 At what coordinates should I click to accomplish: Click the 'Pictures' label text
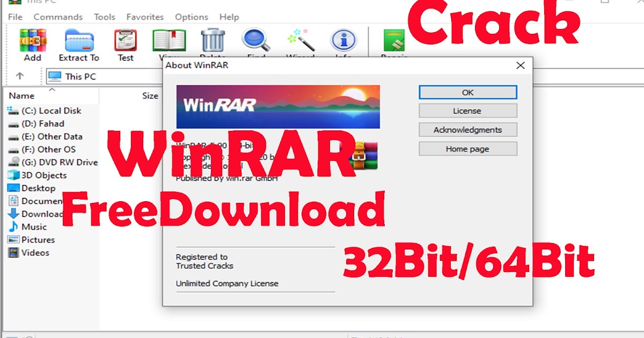pos(38,239)
